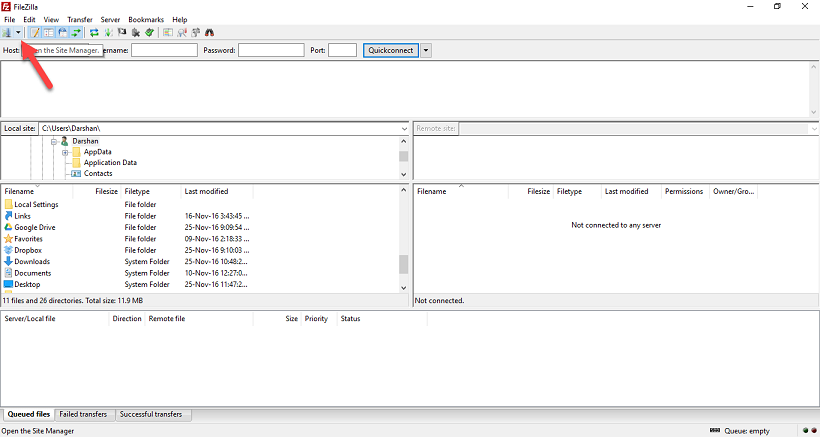Open the Server menu
The image size is (820, 437).
tap(110, 19)
